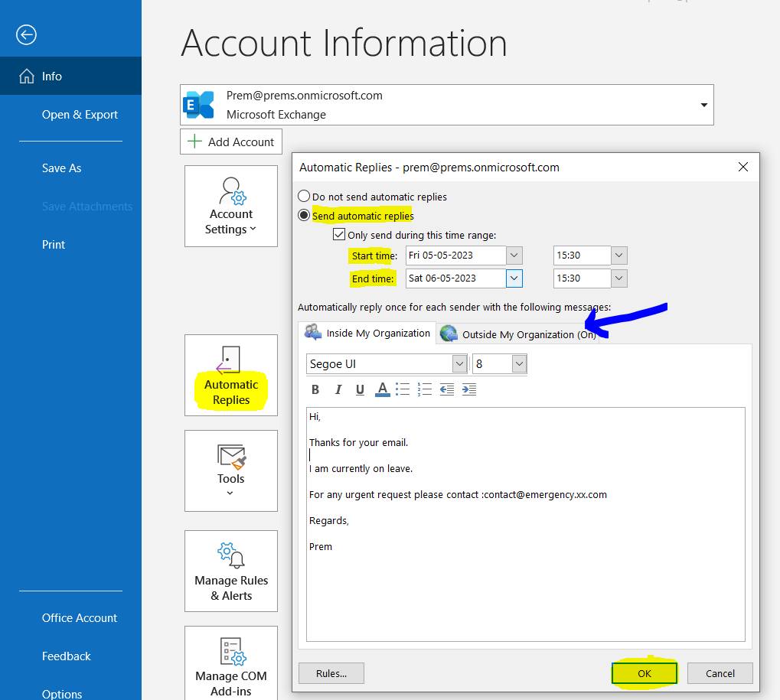Viewport: 780px width, 700px height.
Task: Apply italic formatting in the reply editor
Action: click(x=338, y=389)
